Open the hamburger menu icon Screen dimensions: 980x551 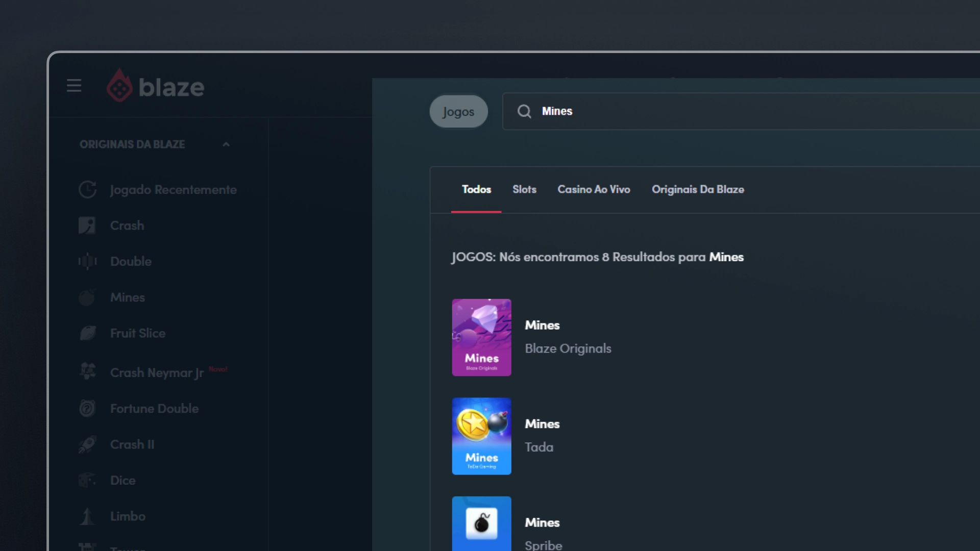[74, 86]
